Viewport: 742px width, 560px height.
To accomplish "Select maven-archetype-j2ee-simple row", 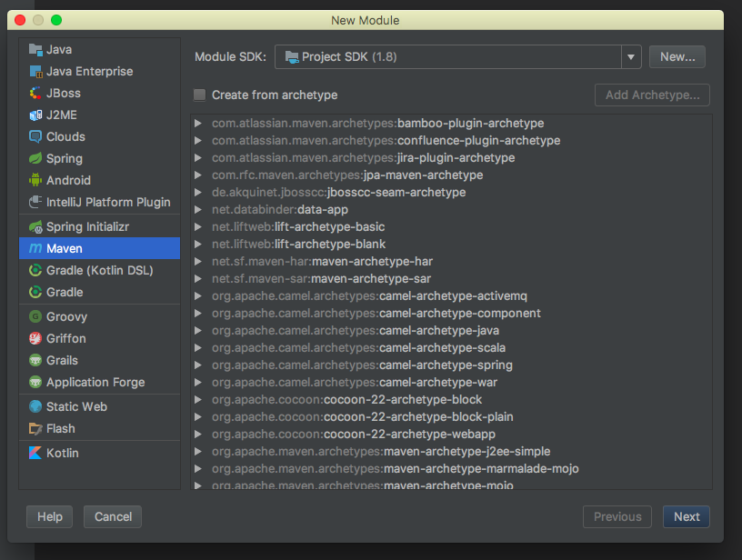I will 451,451.
